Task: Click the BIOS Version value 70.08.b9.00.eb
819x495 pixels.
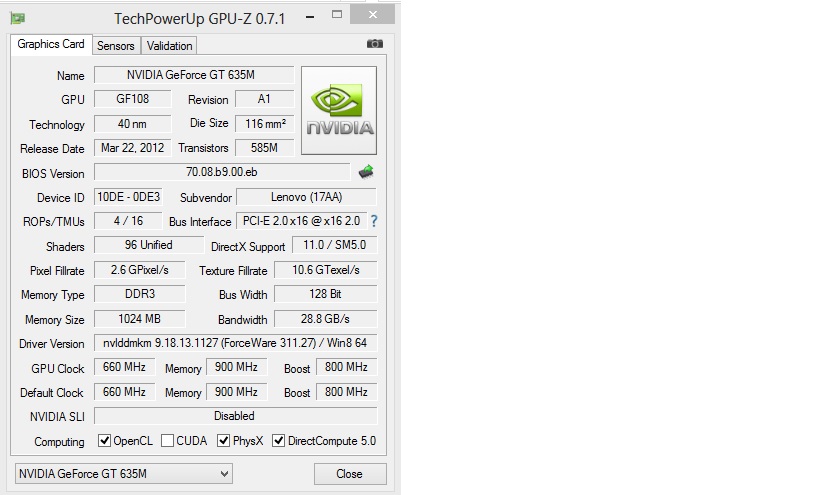Action: [222, 172]
